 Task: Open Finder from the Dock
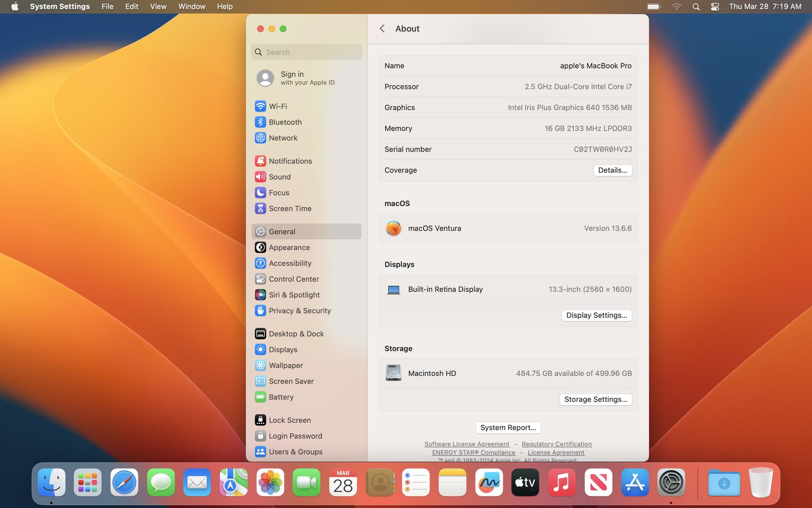click(51, 483)
